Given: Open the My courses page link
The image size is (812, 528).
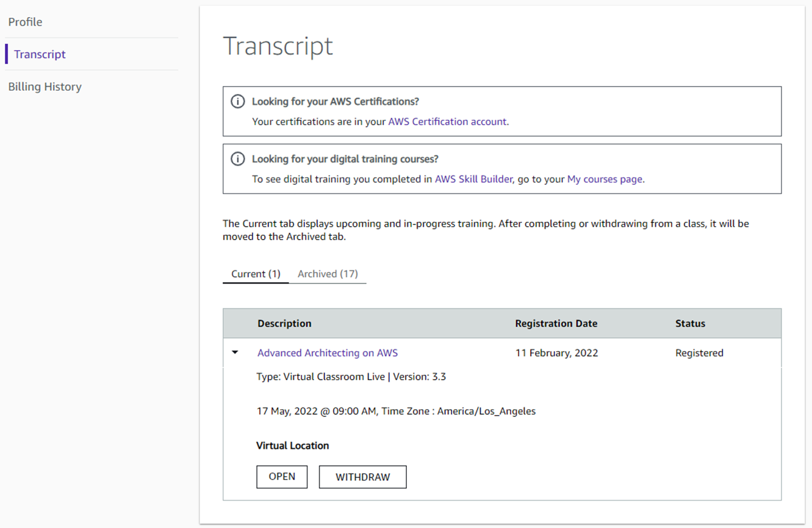Looking at the screenshot, I should coord(605,179).
